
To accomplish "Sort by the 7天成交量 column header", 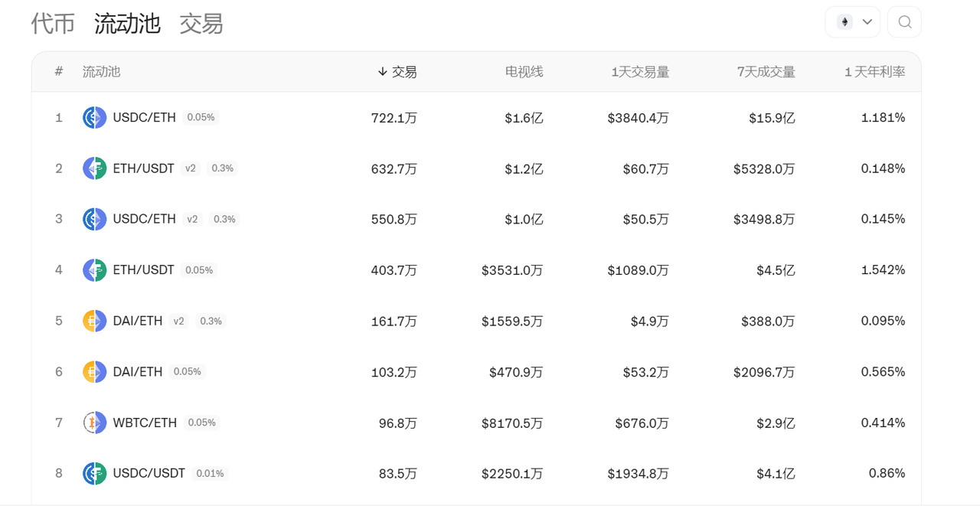I will coord(766,72).
